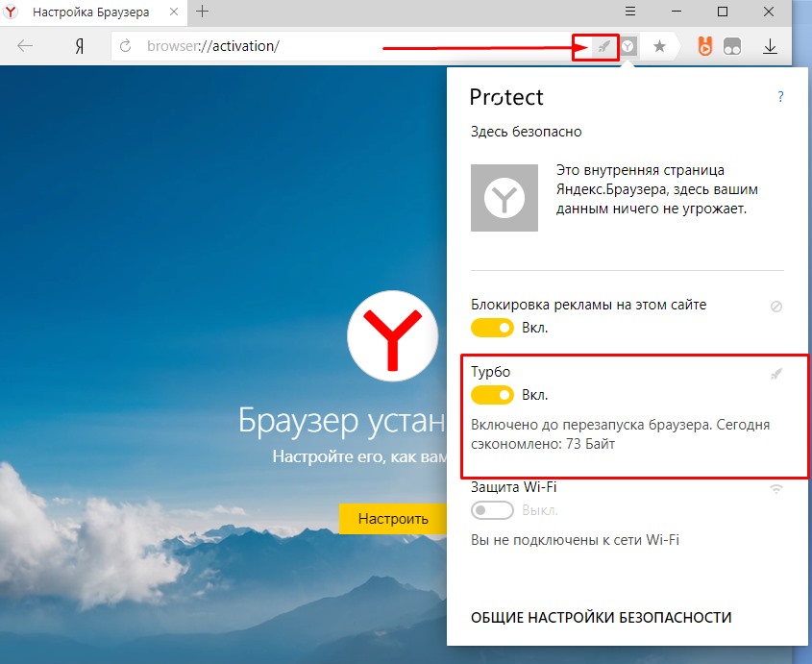Click the yellow Настроить button

393,519
